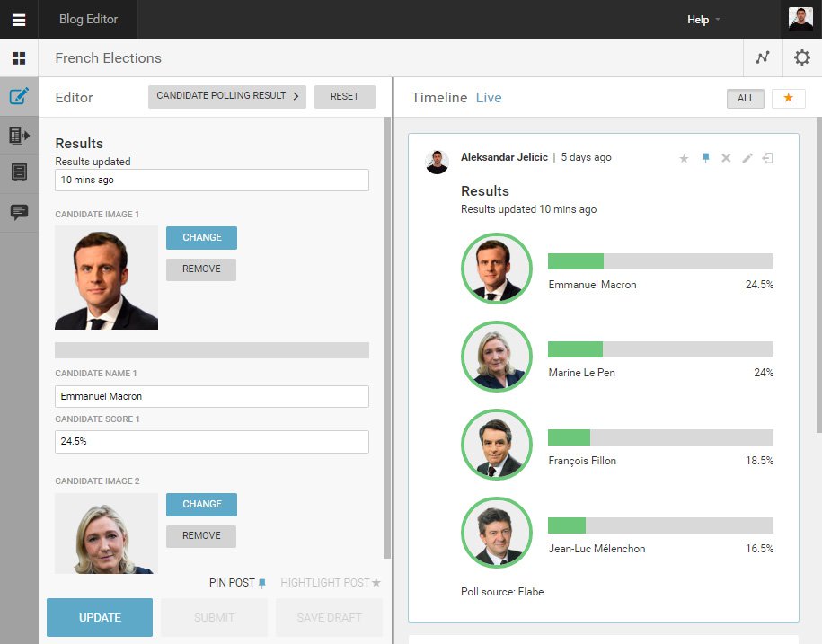Open blog settings gear icon
Image resolution: width=822 pixels, height=644 pixels.
click(801, 58)
